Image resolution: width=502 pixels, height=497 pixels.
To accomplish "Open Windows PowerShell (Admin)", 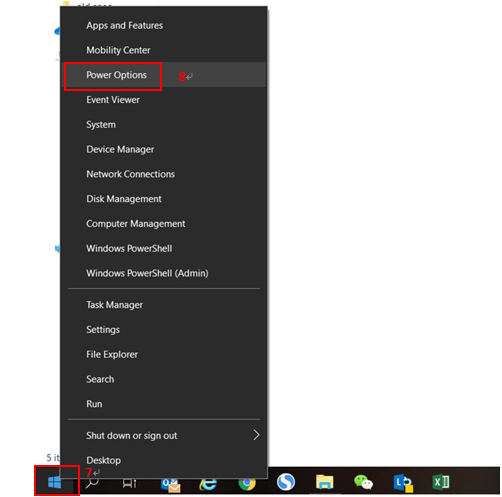I will coord(164,273).
